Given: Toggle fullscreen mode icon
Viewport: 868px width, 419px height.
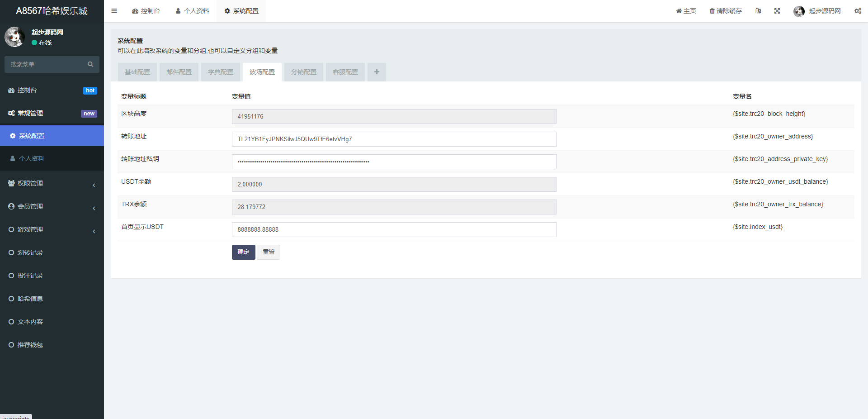Looking at the screenshot, I should click(x=777, y=11).
